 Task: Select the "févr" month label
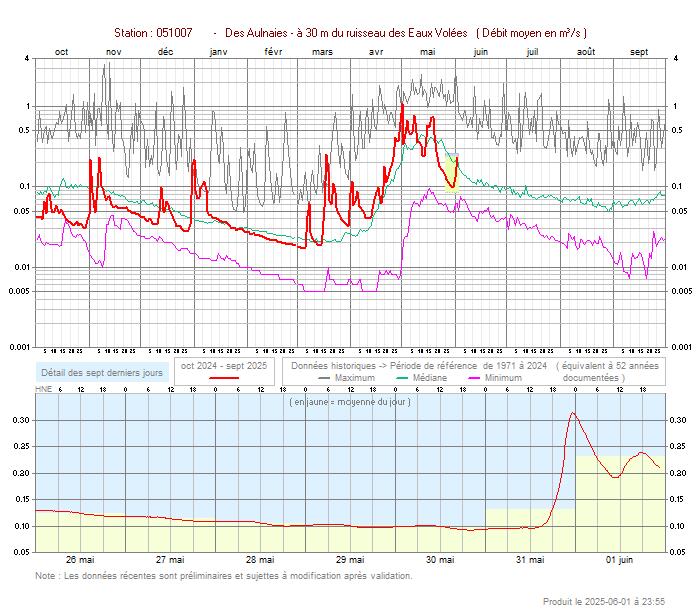(x=273, y=52)
